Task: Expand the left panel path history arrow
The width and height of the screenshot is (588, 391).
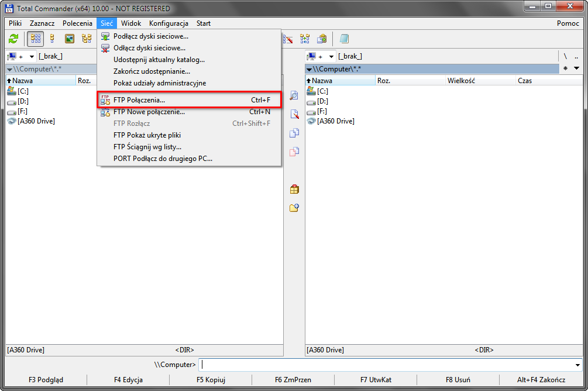Action: 9,70
